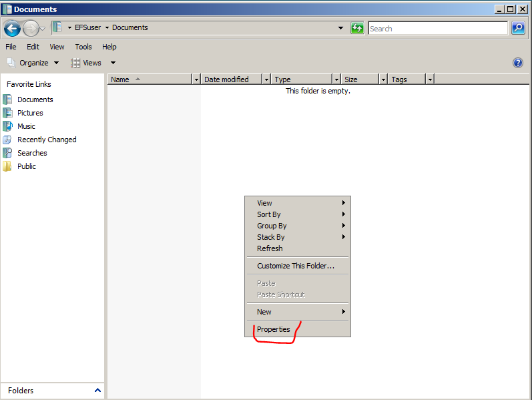Open the Documents favorite link

point(35,99)
